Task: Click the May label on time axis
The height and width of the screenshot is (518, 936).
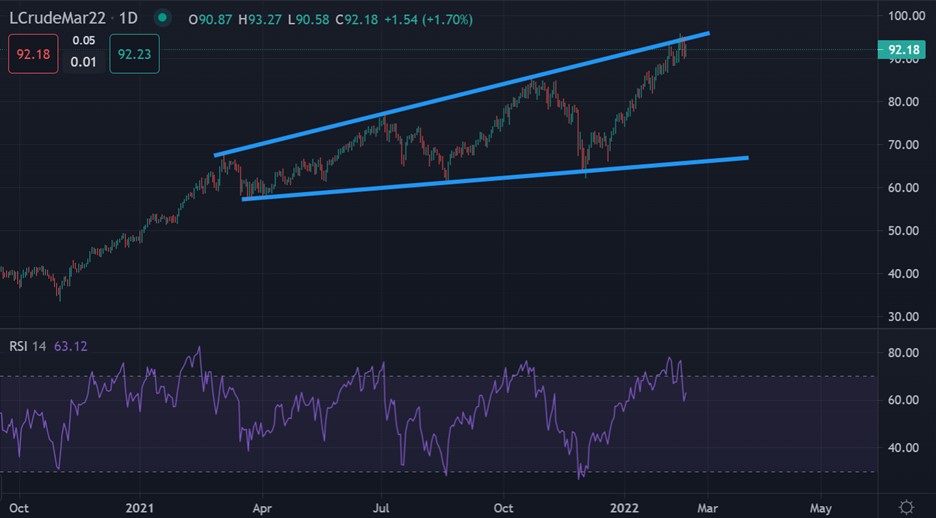Action: click(x=820, y=507)
